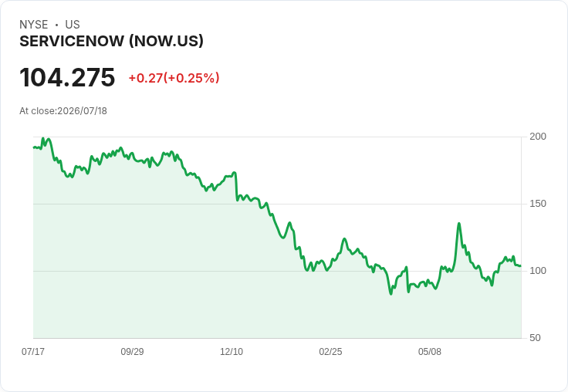Click the 150 price axis label
This screenshot has height=392, width=568.
point(538,204)
